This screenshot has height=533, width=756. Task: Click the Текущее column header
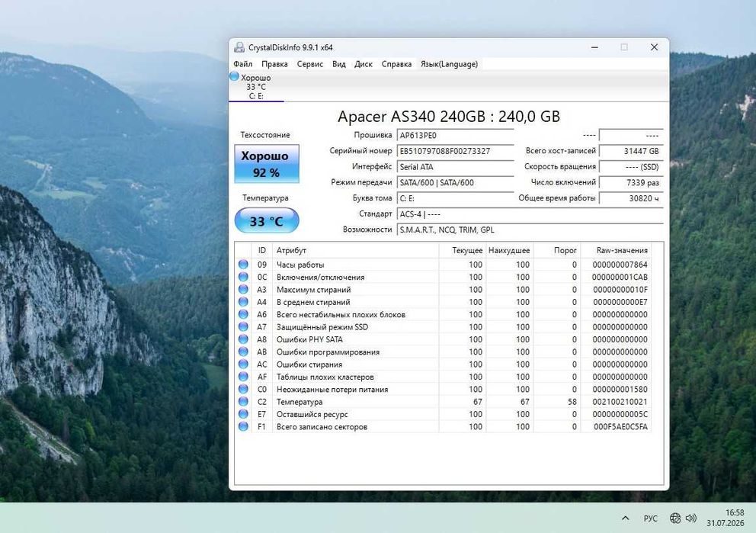462,250
